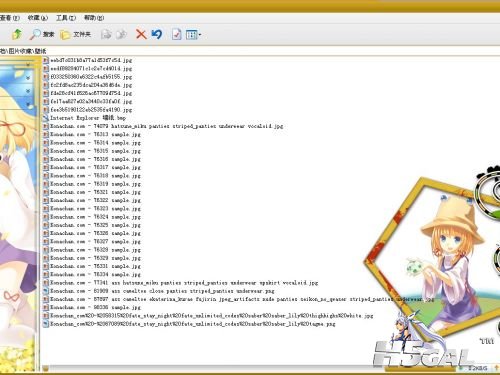The height and width of the screenshot is (375, 500).
Task: Click the greyed-out Copy To toolbar icon
Action: (x=106, y=34)
